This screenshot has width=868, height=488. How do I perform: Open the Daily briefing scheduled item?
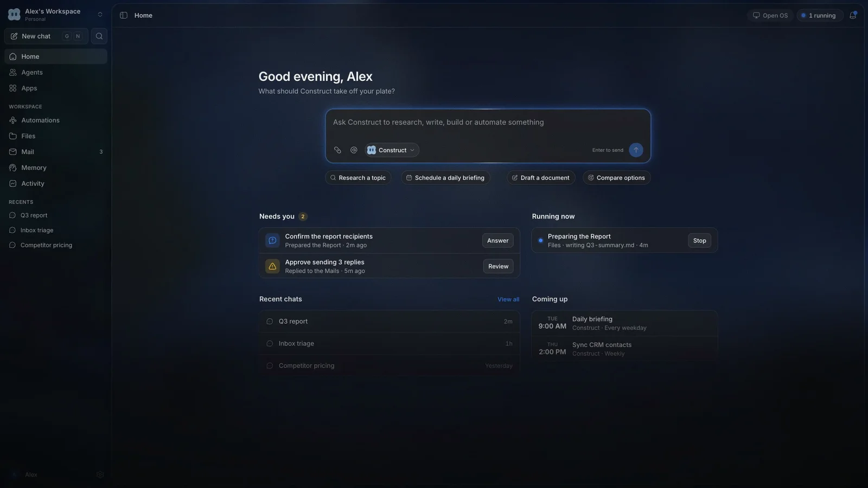coord(624,323)
